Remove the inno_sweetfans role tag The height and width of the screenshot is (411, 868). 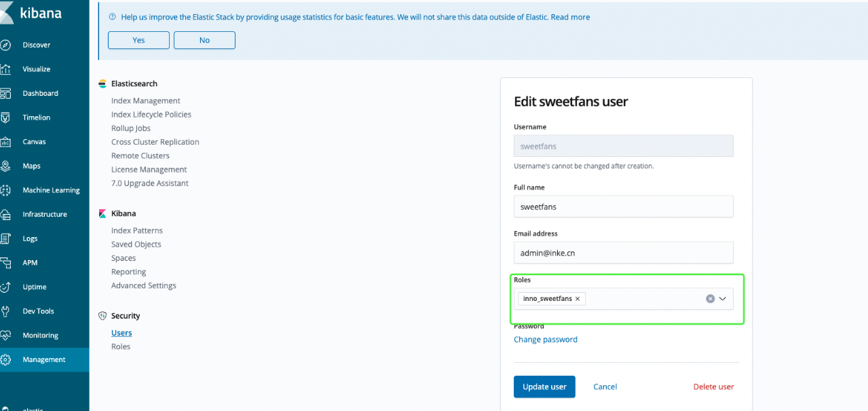(x=578, y=299)
